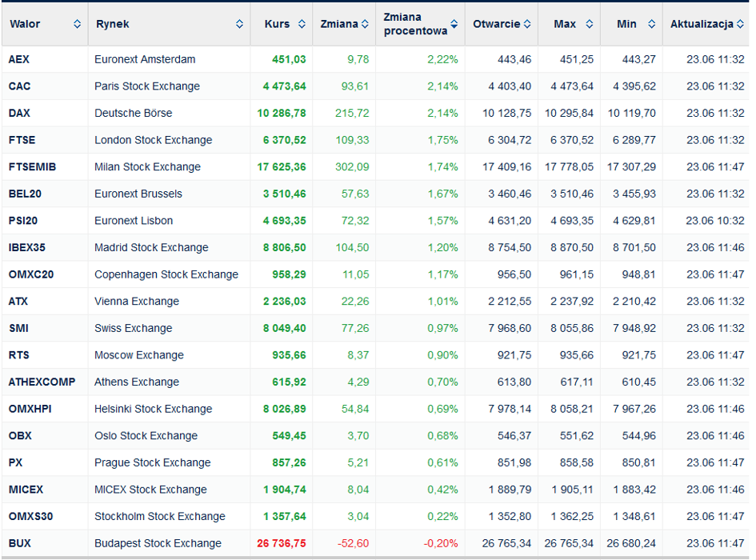Open the ATHEXCOMP index link

(x=42, y=382)
